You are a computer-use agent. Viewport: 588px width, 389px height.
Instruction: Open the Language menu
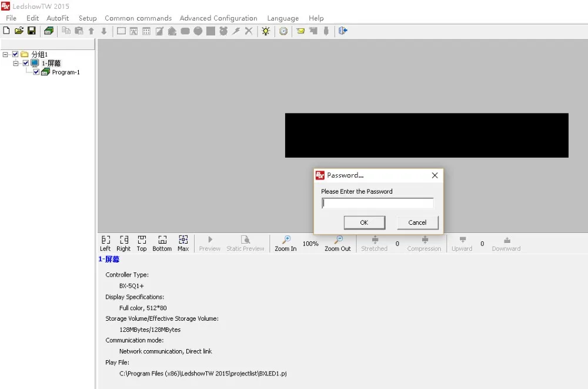[x=283, y=18]
